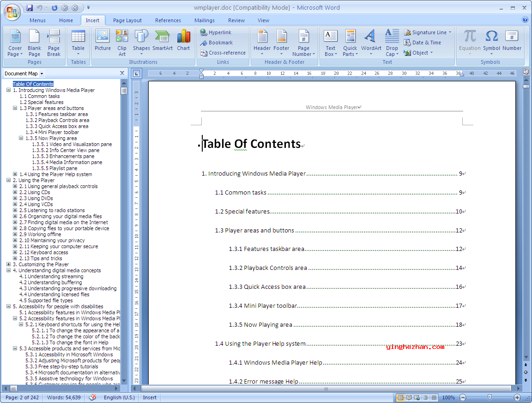Insert a Chart
The image size is (532, 403).
pos(183,41)
